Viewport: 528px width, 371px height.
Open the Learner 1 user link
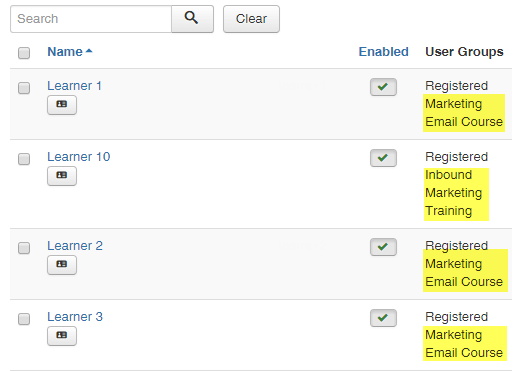coord(74,86)
